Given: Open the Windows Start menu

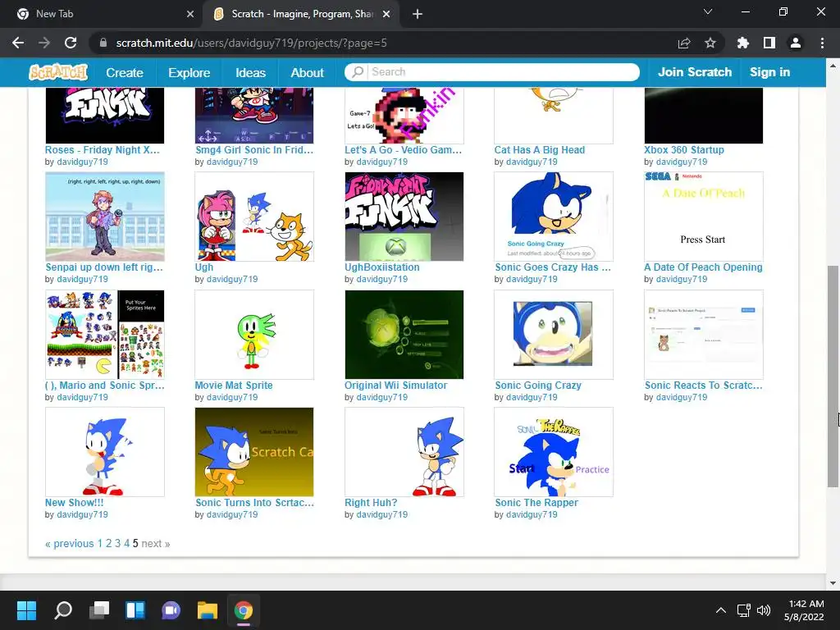Looking at the screenshot, I should click(x=26, y=610).
